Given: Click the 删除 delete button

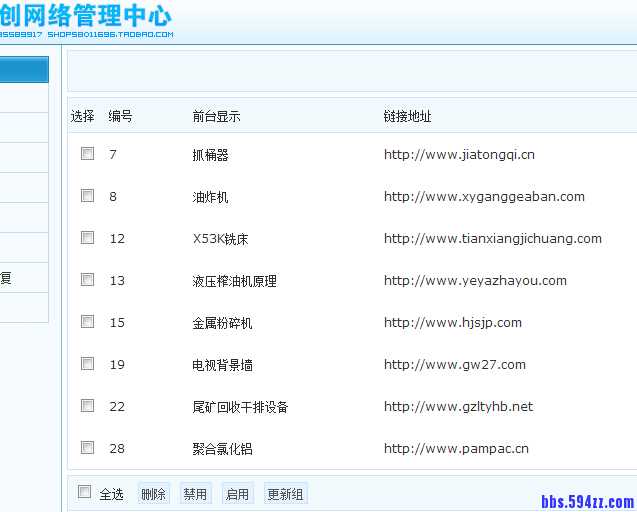Looking at the screenshot, I should [x=153, y=494].
